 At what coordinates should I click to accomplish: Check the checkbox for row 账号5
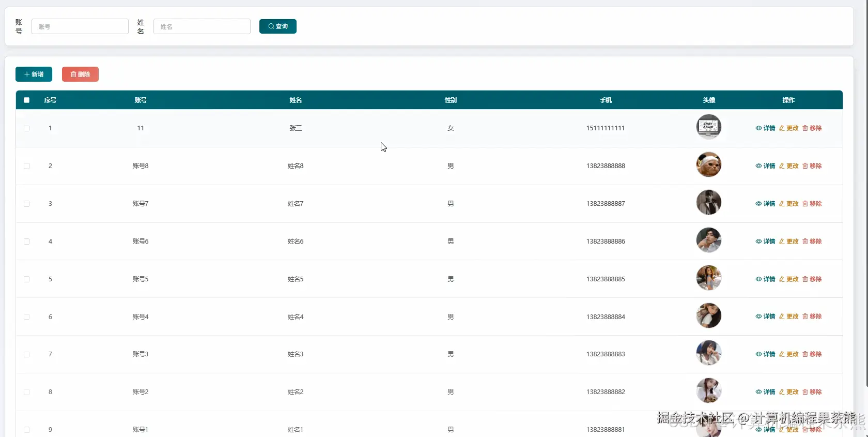click(x=27, y=279)
